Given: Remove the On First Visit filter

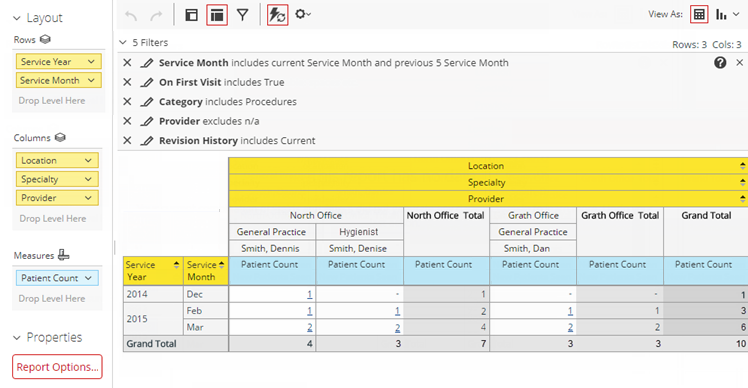Looking at the screenshot, I should 127,82.
